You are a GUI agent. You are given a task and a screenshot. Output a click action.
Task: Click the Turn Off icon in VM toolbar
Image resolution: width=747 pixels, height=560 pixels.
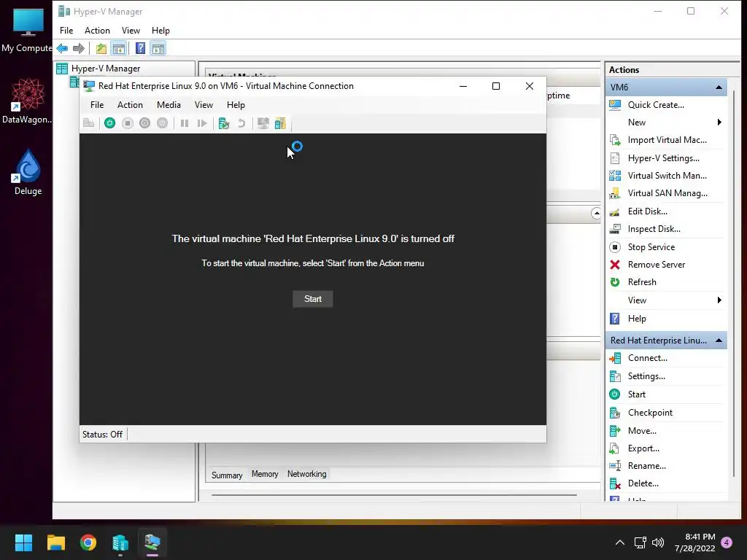127,123
